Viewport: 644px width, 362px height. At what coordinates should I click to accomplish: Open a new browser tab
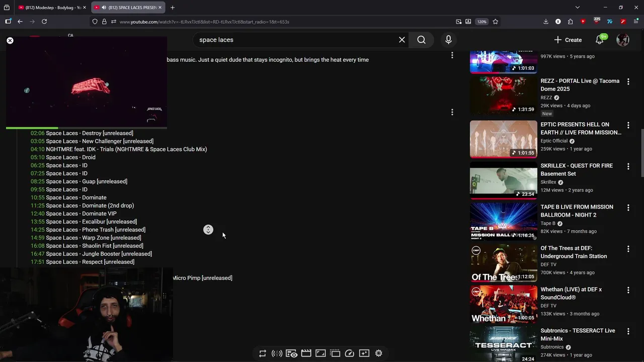click(x=173, y=8)
